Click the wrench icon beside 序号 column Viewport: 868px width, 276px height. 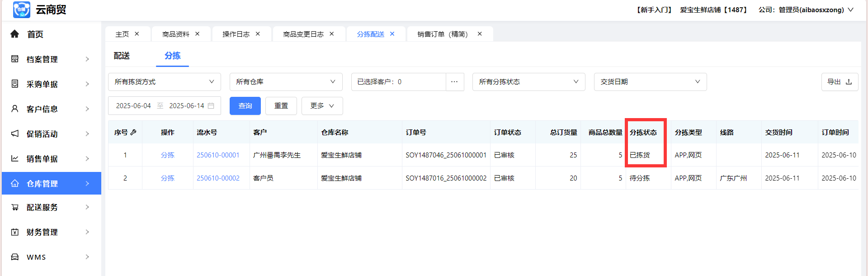tap(133, 132)
